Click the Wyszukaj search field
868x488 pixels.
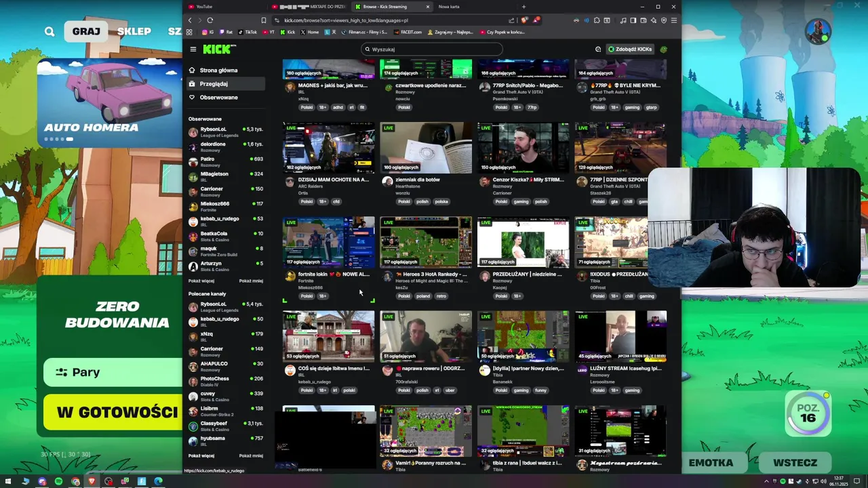[x=432, y=49]
